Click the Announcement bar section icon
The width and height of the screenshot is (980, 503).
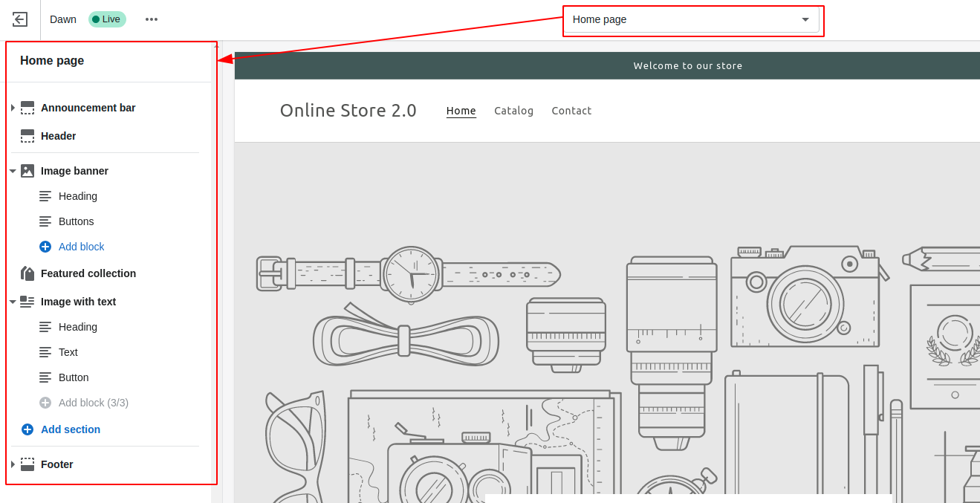click(x=27, y=108)
